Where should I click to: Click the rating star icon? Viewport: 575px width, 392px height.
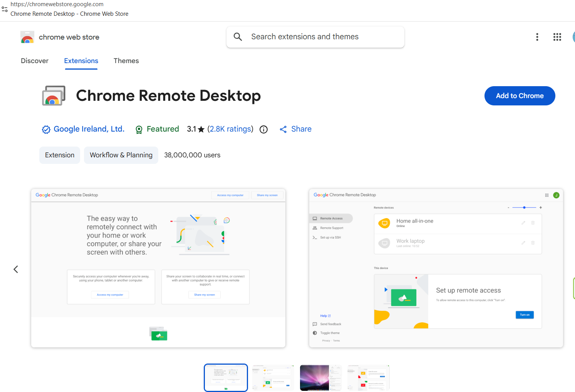201,129
